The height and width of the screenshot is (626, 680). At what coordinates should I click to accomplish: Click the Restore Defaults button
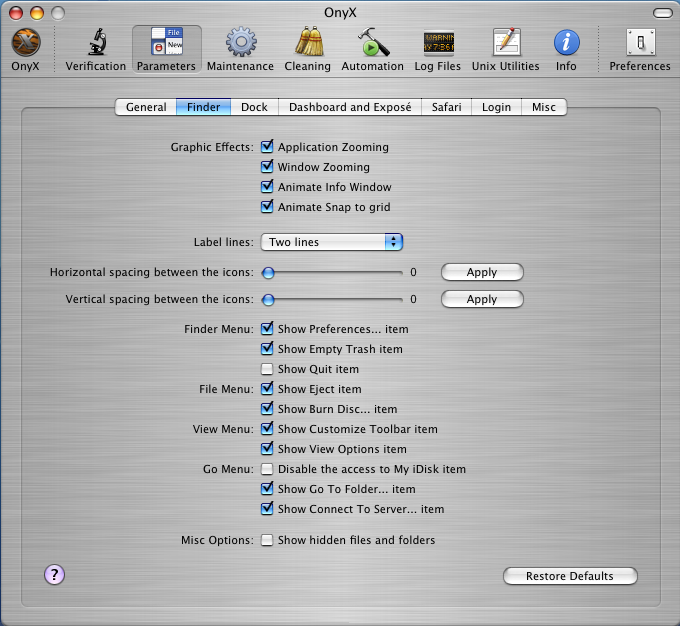click(x=570, y=576)
